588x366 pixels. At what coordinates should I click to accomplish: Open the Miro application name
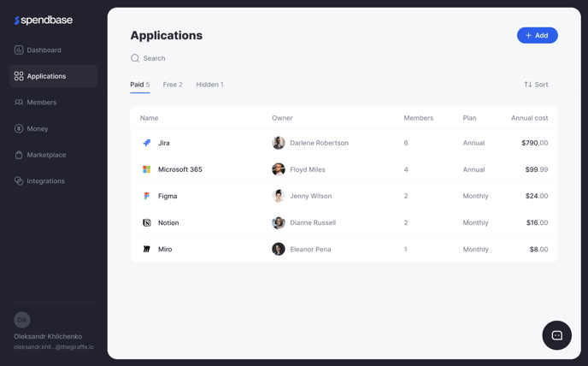tap(165, 249)
